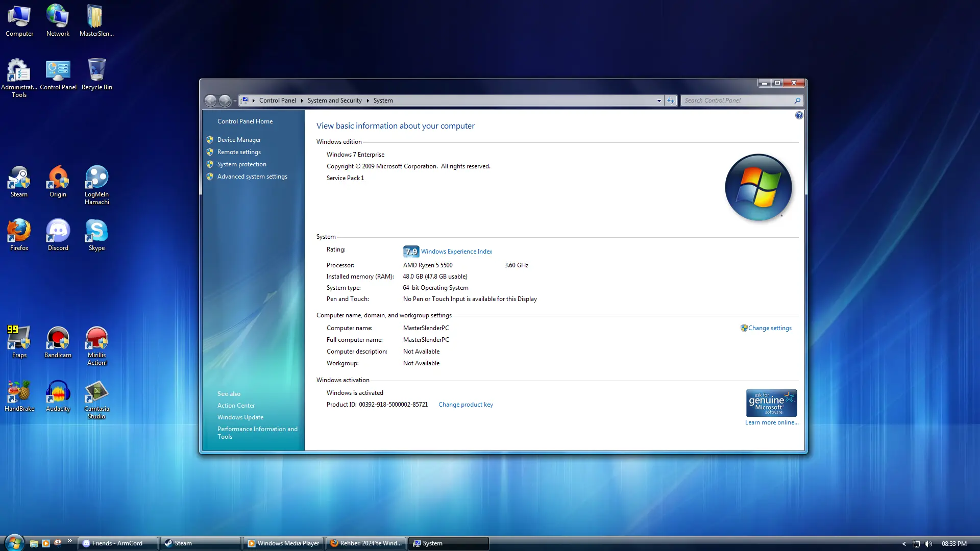Select the Mirillis Action! shortcut
Viewport: 980px width, 551px height.
tap(96, 346)
